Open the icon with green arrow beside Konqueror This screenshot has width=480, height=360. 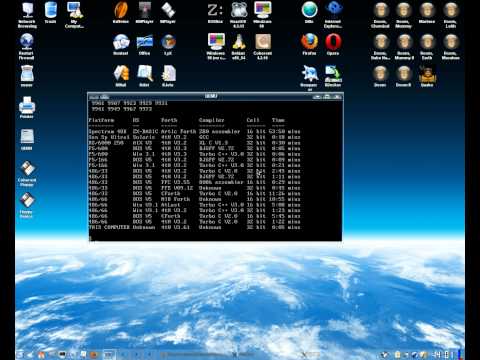coord(333,76)
